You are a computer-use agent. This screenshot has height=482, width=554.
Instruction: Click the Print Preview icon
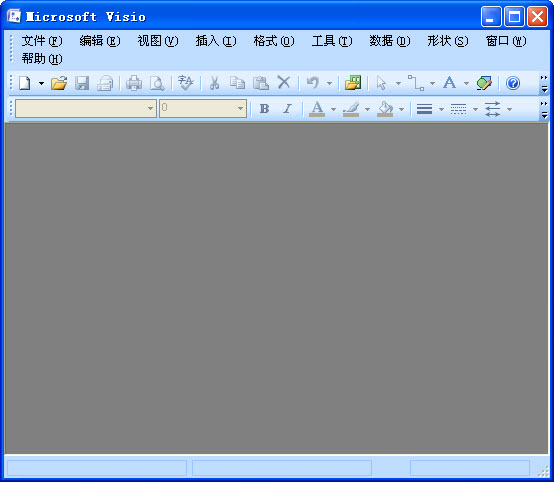point(157,83)
